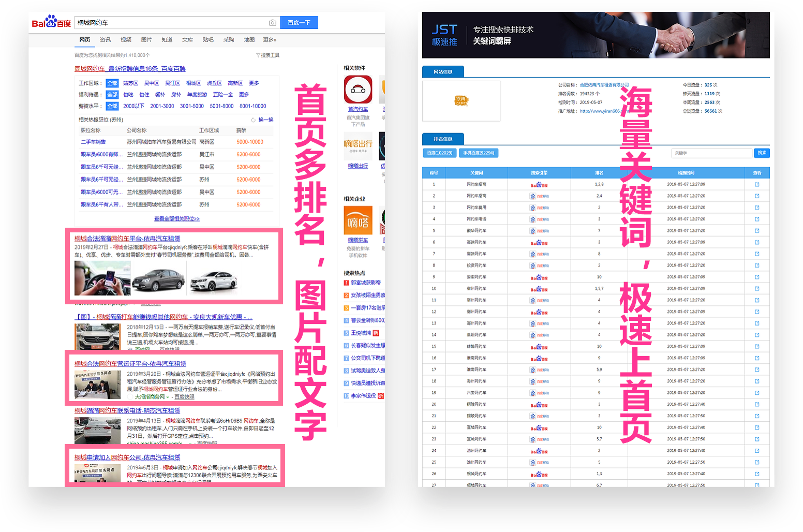Expand 更多» in Baidu navigation tabs
The width and height of the screenshot is (803, 532).
[270, 40]
